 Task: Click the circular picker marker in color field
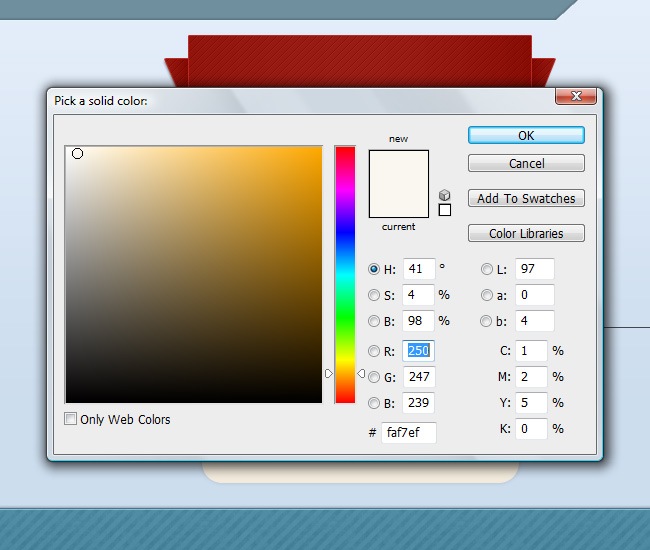click(x=77, y=154)
